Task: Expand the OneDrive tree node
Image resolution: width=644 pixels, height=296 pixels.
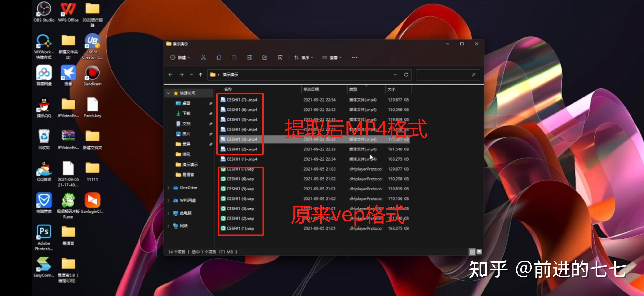Action: (x=168, y=187)
